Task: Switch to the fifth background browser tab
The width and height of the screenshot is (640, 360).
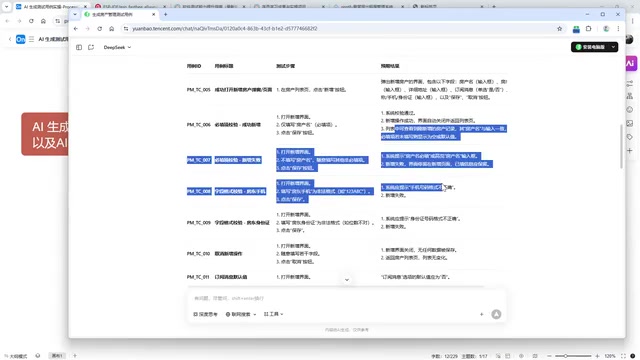Action: (x=368, y=7)
